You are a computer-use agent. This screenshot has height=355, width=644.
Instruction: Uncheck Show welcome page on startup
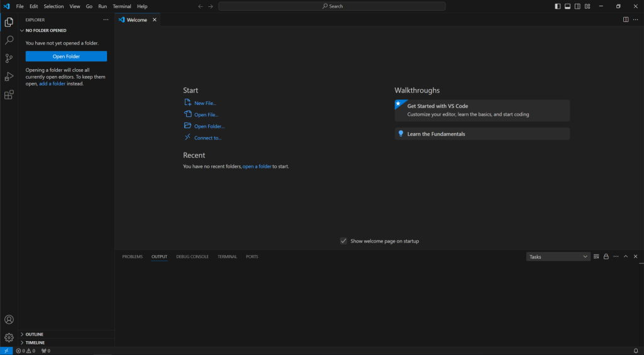[x=343, y=241]
